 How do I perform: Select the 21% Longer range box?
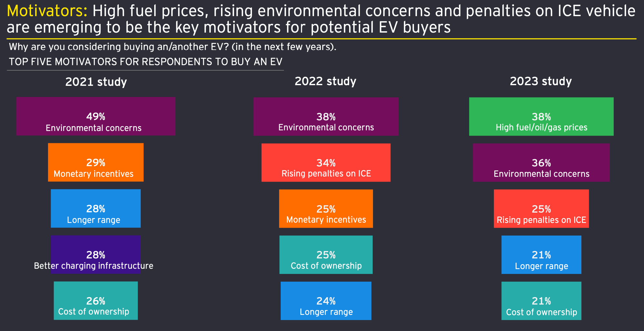541,255
